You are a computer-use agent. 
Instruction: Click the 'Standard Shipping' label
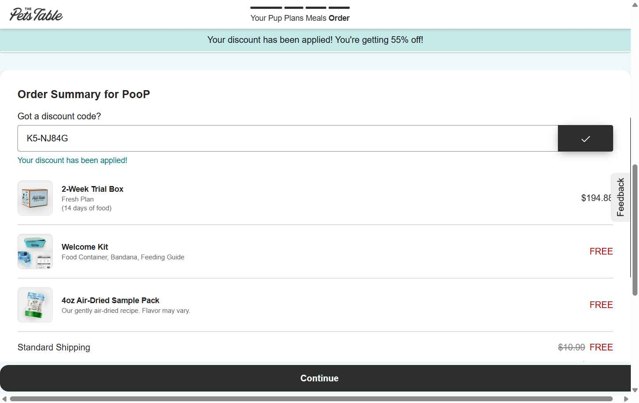pyautogui.click(x=54, y=347)
